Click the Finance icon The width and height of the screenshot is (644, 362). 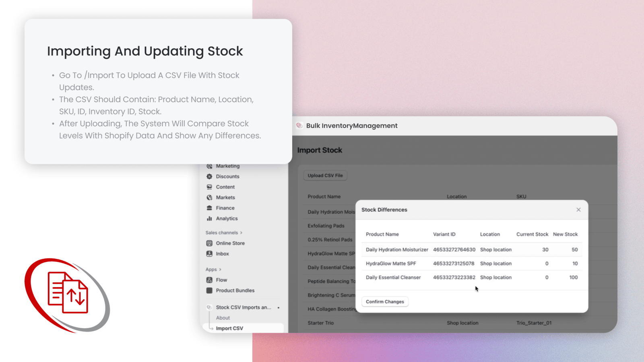210,208
